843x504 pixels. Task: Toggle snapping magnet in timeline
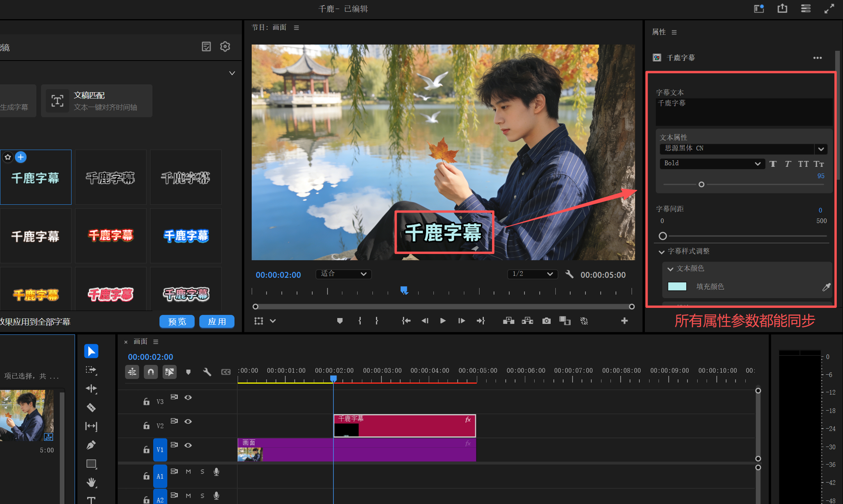click(151, 372)
